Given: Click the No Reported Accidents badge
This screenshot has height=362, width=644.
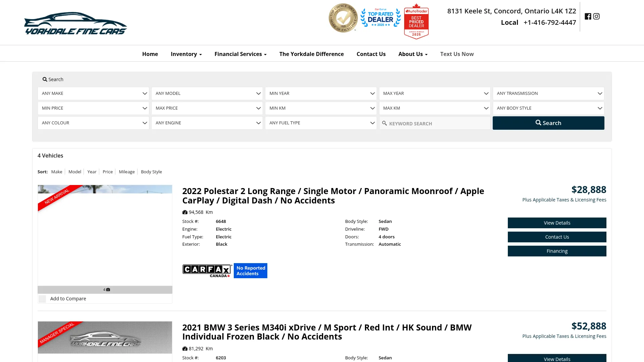Looking at the screenshot, I should point(251,271).
